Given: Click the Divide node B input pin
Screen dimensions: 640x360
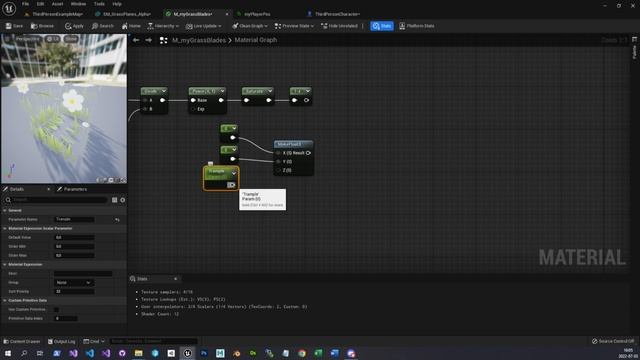Looking at the screenshot, I should pyautogui.click(x=145, y=109).
